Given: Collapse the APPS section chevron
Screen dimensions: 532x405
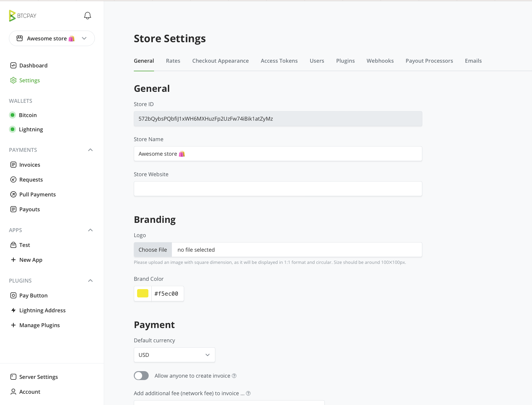Looking at the screenshot, I should [90, 230].
